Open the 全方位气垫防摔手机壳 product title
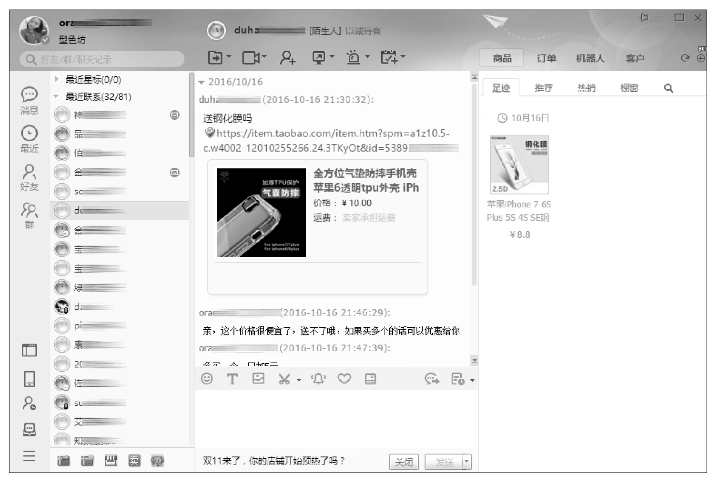This screenshot has height=486, width=718. pos(366,180)
